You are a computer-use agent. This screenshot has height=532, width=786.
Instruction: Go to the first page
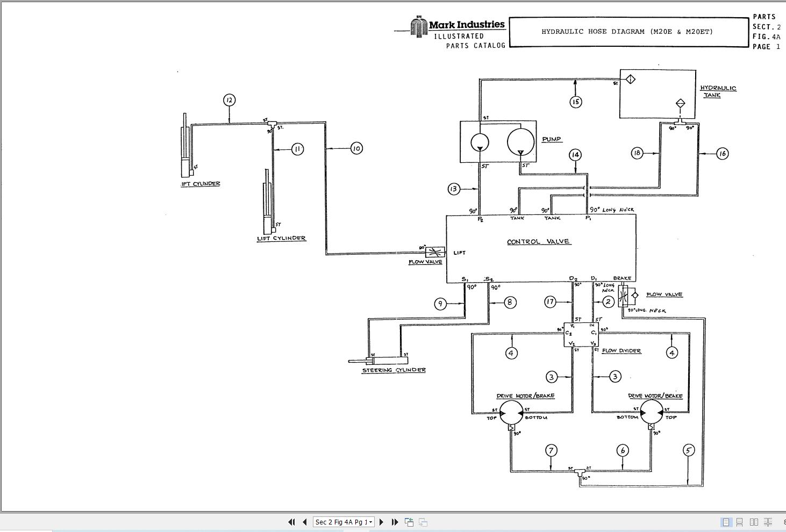291,522
